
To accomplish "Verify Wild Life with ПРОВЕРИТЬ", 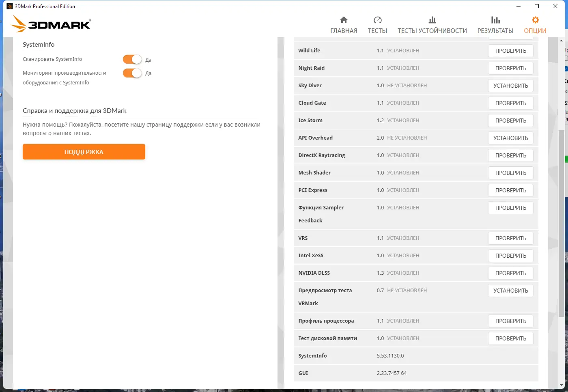I will coord(511,51).
